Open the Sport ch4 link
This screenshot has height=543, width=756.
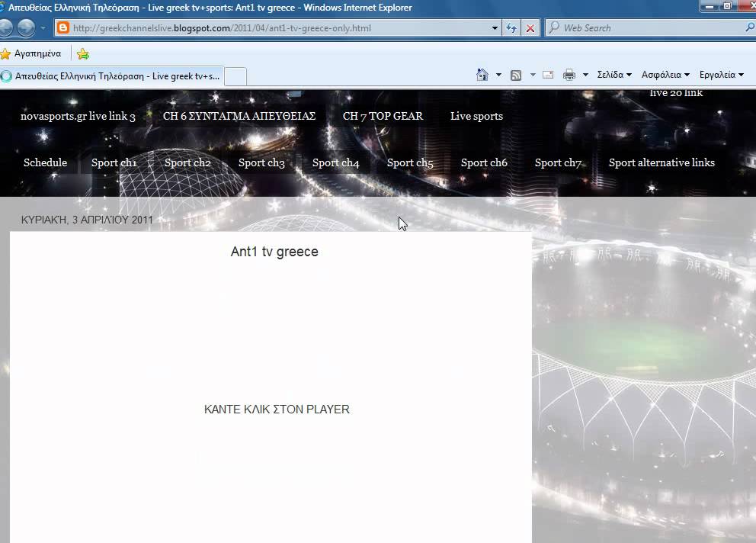[335, 162]
